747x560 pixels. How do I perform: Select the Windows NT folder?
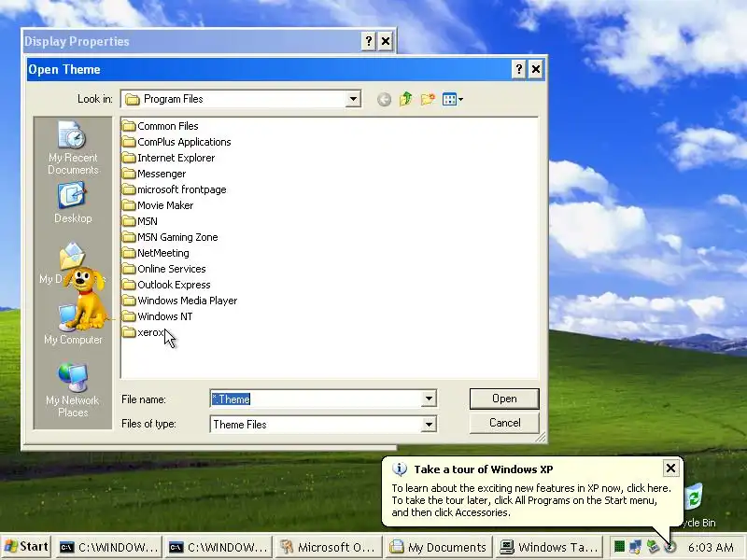(157, 316)
